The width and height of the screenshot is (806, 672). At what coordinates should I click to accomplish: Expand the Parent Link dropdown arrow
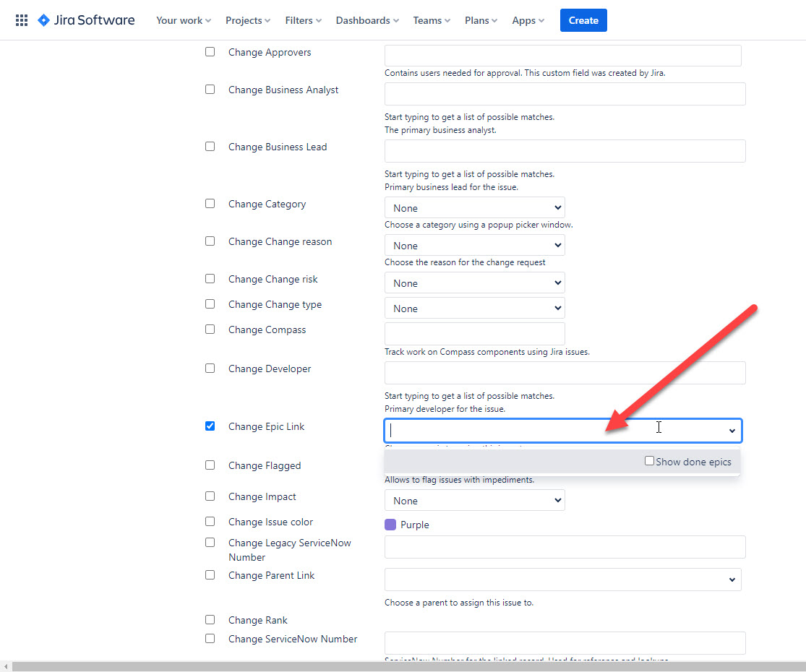click(732, 580)
